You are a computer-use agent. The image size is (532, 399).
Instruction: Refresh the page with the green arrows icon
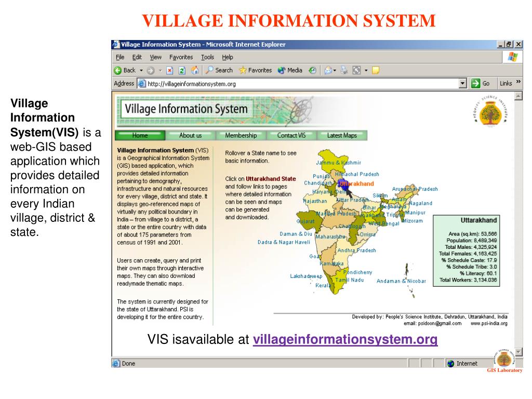point(182,71)
